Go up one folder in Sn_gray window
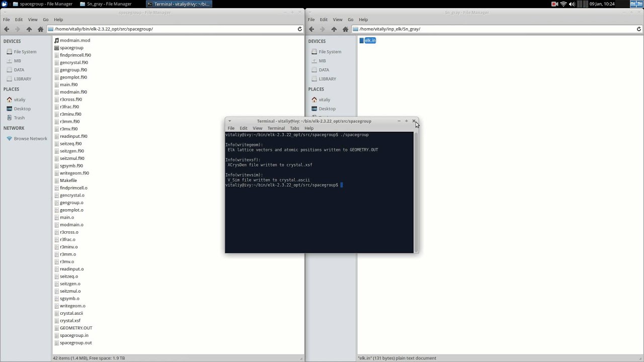 click(334, 29)
